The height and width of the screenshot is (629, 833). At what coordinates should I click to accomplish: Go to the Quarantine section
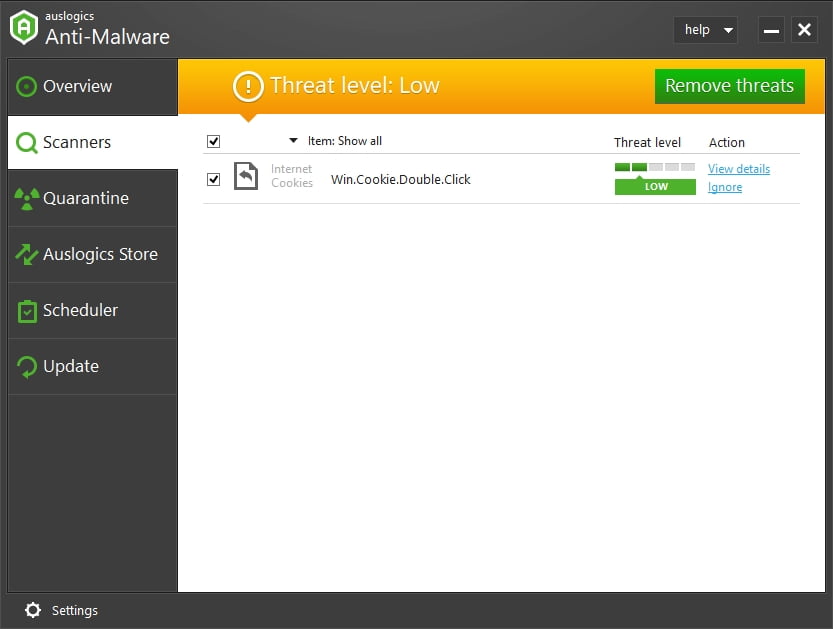tap(92, 199)
